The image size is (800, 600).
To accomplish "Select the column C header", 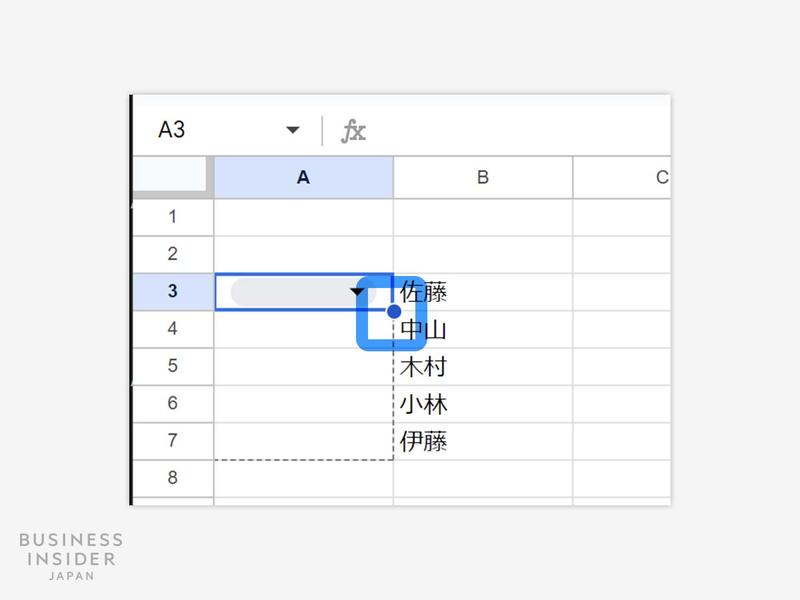I will click(622, 177).
